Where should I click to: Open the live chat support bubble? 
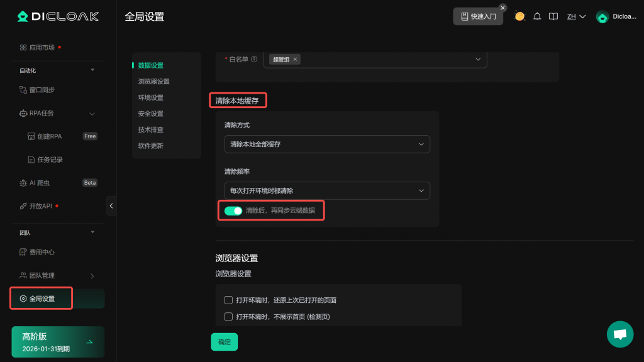(x=619, y=334)
